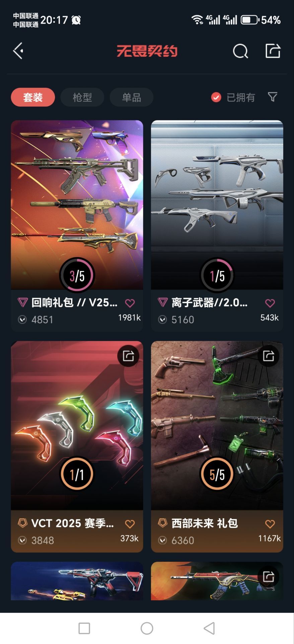Open the search magnifier icon
The height and width of the screenshot is (644, 294).
tap(240, 51)
